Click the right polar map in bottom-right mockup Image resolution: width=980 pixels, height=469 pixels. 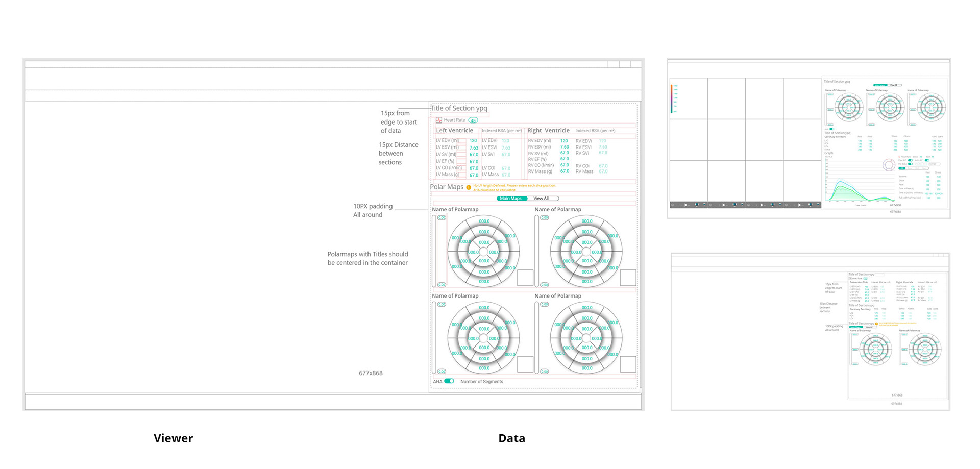click(x=925, y=349)
